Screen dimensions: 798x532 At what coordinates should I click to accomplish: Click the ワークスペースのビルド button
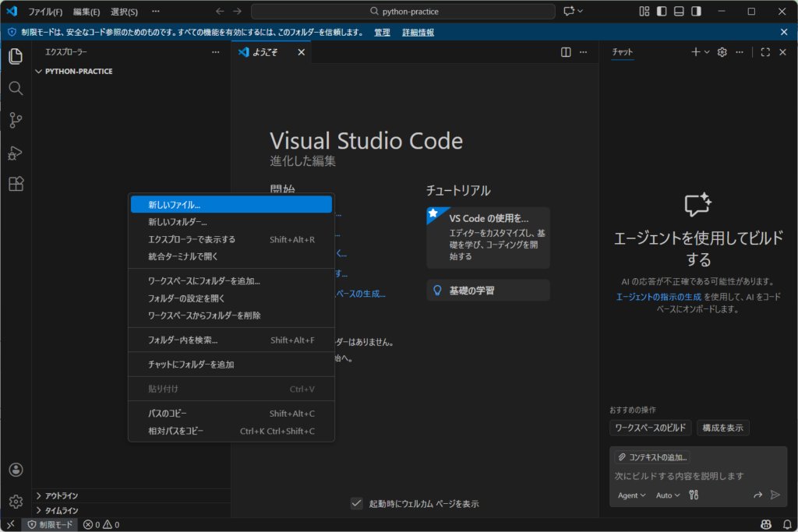pyautogui.click(x=650, y=428)
